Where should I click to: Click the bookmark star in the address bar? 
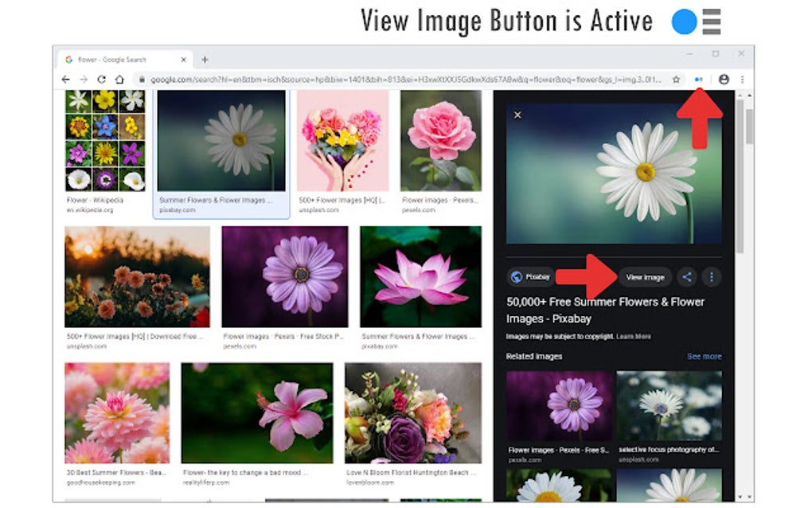[x=675, y=79]
